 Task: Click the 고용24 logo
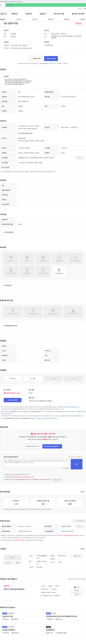coord(3,14)
